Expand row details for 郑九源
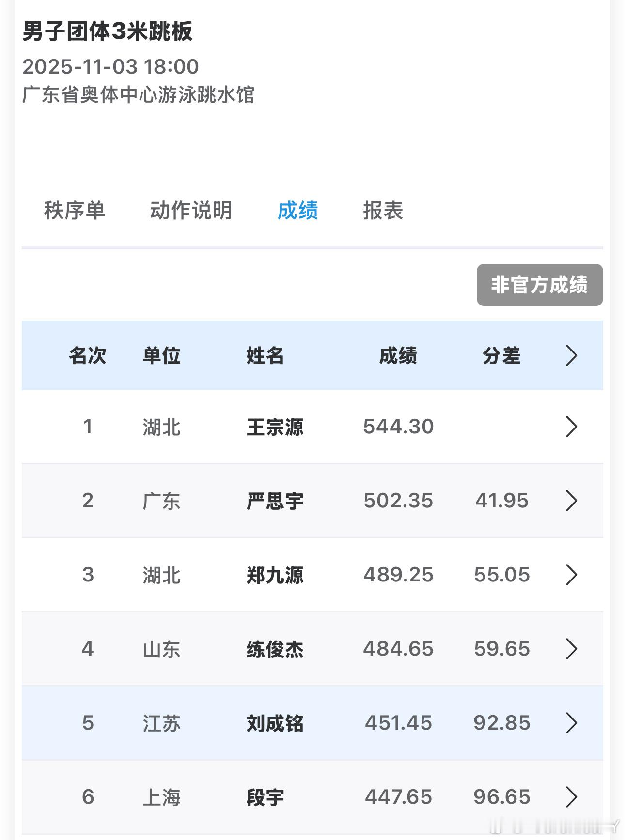 click(572, 575)
